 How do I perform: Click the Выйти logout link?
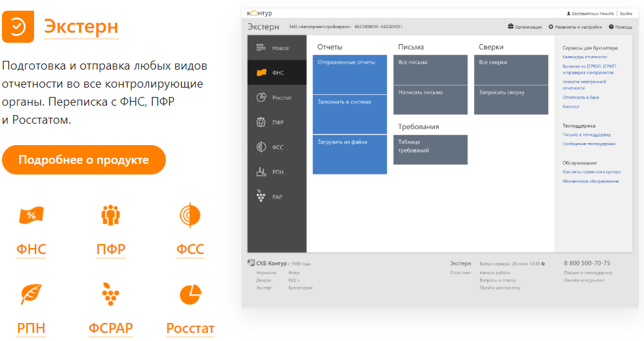pos(626,13)
